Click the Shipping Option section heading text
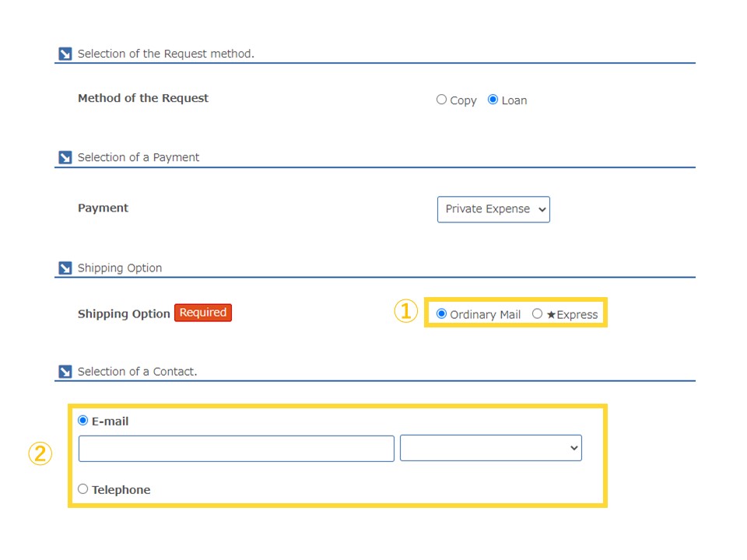Image resolution: width=747 pixels, height=560 pixels. 120,268
